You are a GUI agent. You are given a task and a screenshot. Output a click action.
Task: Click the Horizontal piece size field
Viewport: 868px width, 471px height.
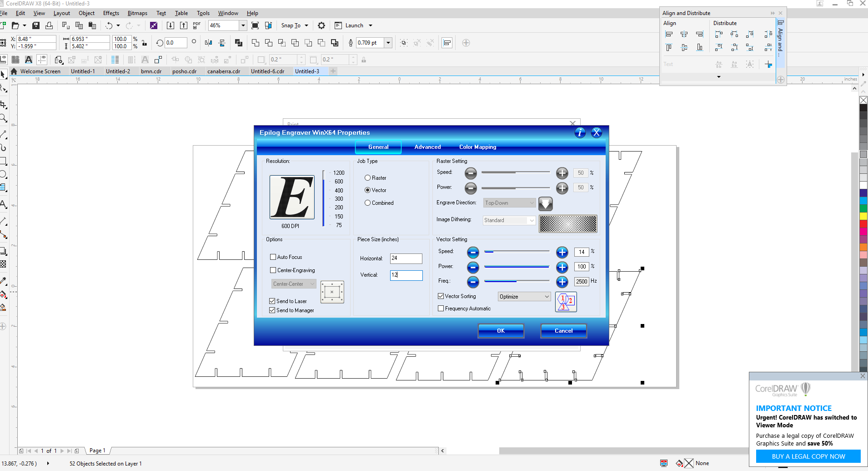[x=406, y=258]
